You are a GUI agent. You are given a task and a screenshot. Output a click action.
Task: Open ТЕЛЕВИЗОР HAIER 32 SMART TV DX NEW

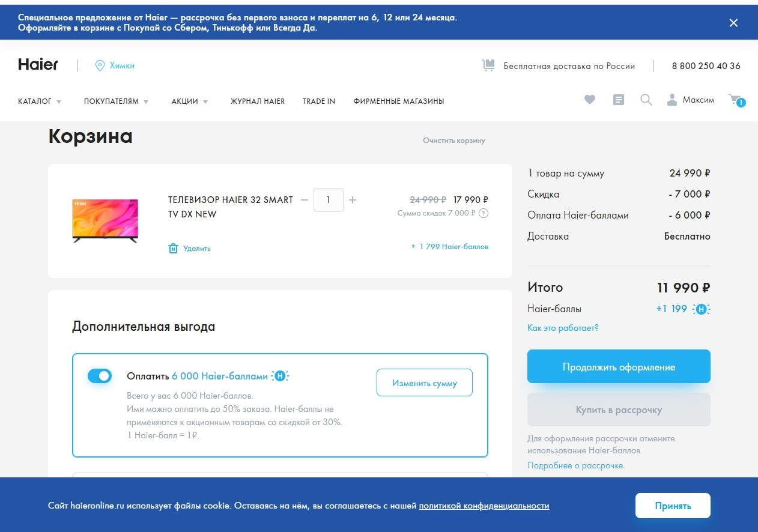coord(231,207)
